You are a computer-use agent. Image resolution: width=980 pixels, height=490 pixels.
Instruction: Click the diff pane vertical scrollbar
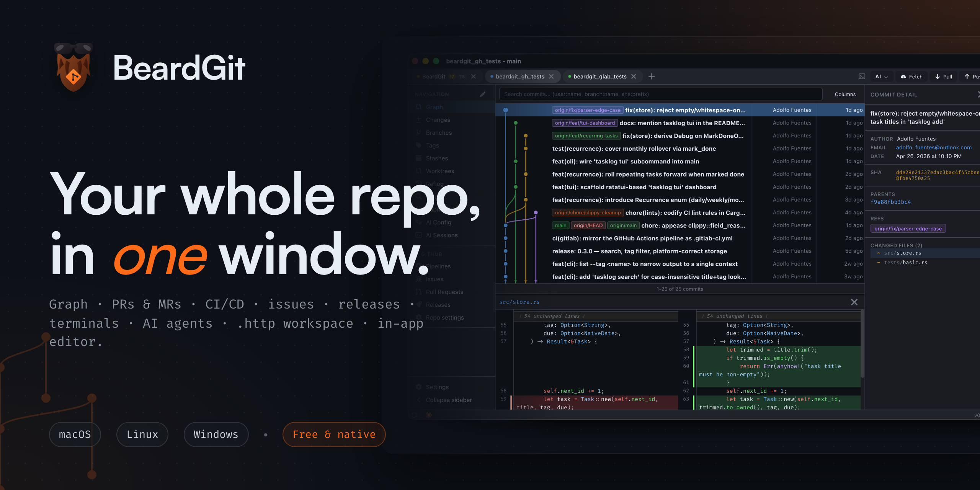862,344
